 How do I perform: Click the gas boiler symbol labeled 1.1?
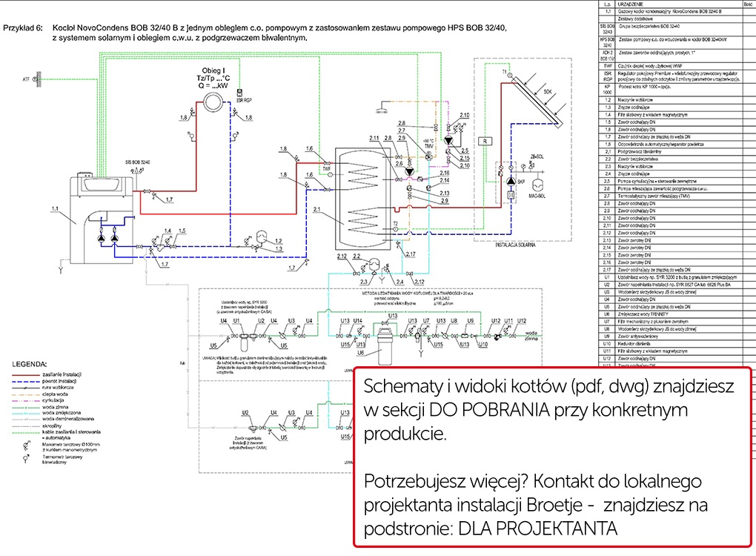click(x=102, y=218)
